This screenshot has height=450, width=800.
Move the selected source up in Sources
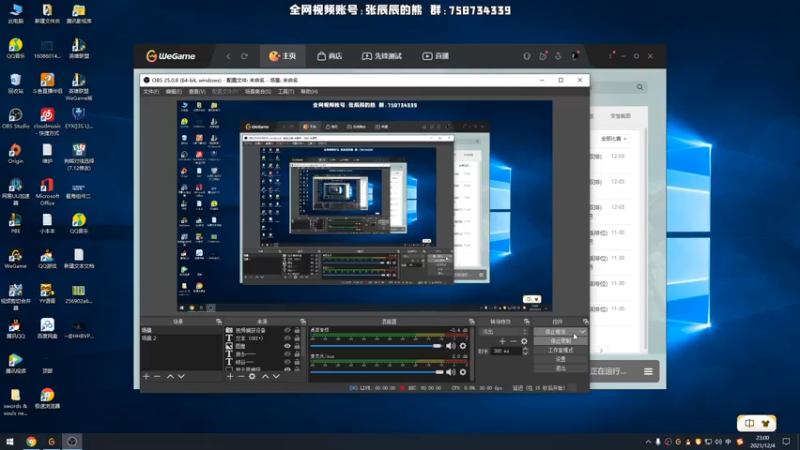(x=265, y=376)
